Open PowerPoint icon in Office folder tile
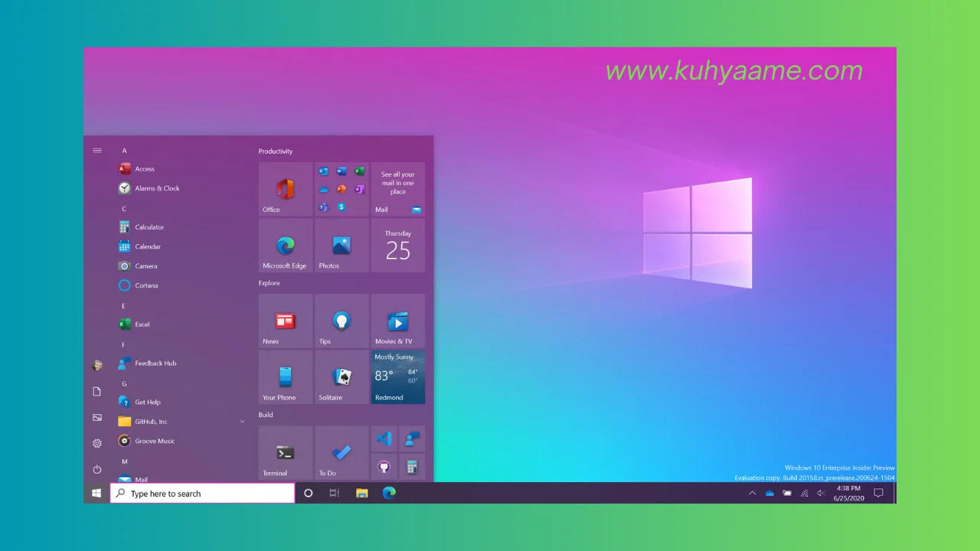 tap(341, 189)
